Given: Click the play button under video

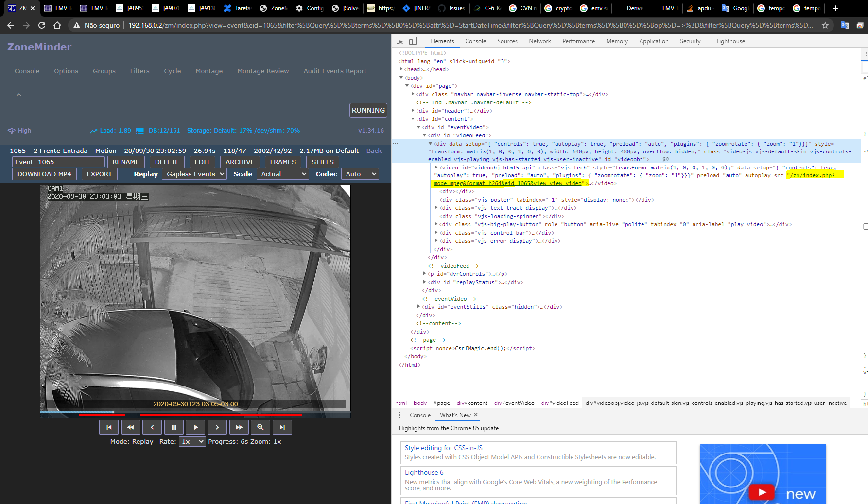Looking at the screenshot, I should (x=195, y=427).
